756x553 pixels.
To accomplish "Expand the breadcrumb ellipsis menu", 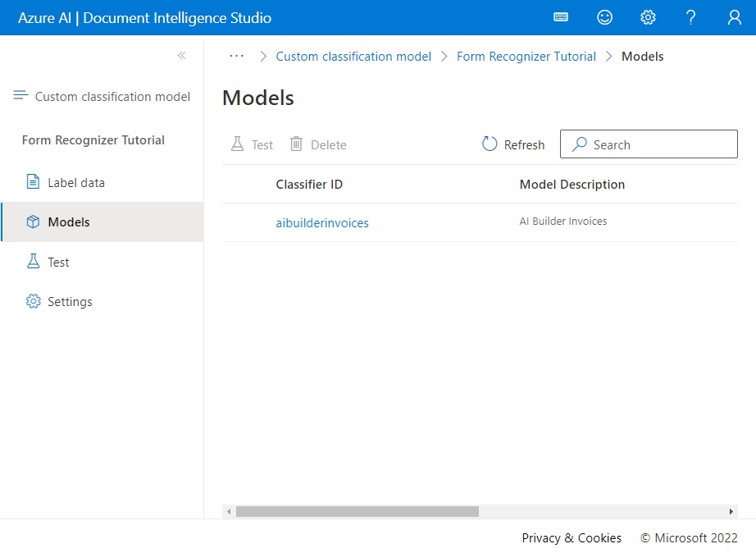I will tap(237, 56).
